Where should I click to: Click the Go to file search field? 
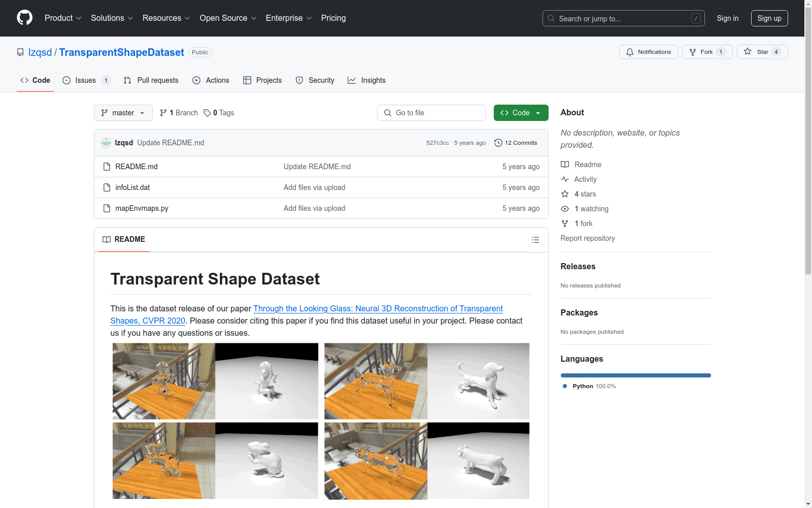pos(431,112)
